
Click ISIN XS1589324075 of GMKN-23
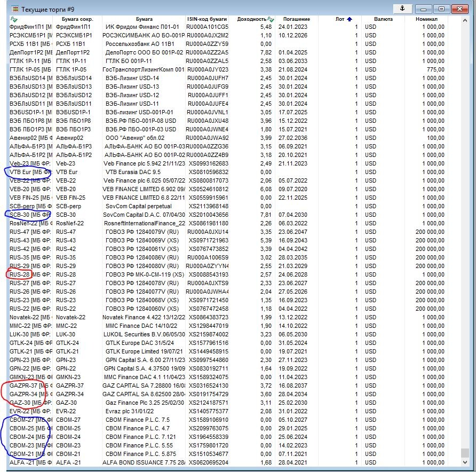(x=209, y=377)
